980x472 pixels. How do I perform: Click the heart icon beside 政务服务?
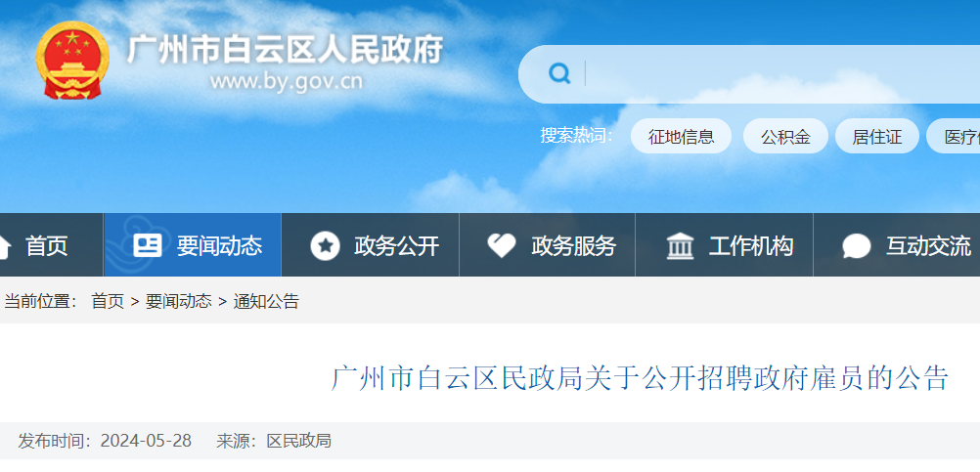(x=502, y=245)
